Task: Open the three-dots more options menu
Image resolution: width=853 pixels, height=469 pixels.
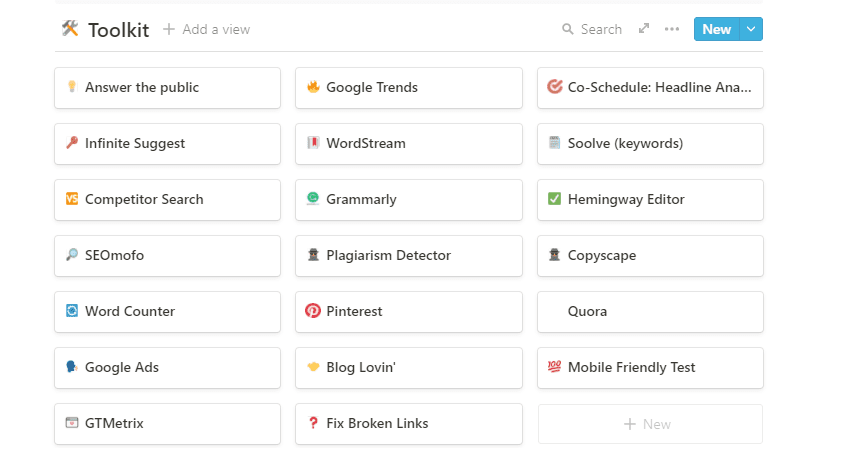Action: [x=672, y=29]
